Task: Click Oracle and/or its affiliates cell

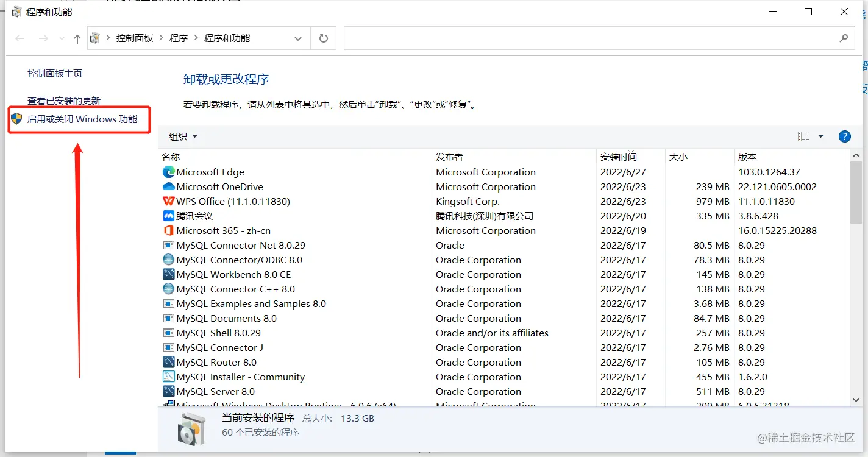Action: [x=492, y=333]
